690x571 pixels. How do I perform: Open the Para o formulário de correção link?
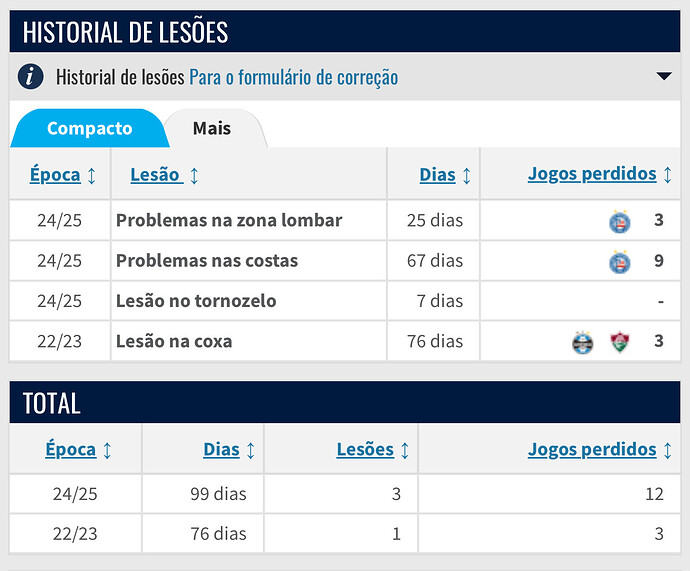[x=294, y=77]
